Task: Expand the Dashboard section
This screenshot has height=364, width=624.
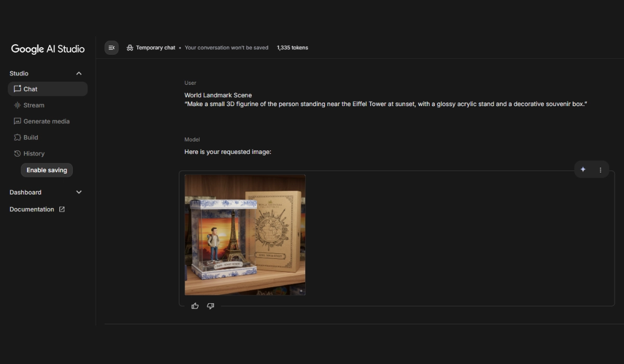Action: click(79, 192)
